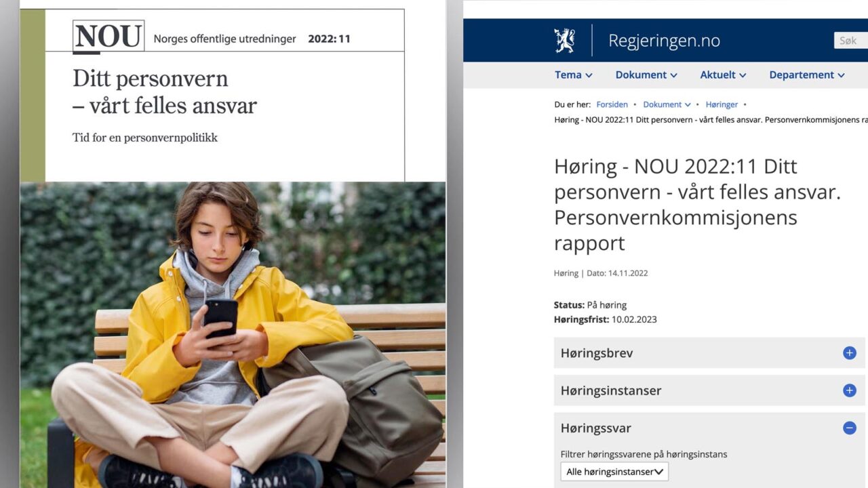The height and width of the screenshot is (488, 868).
Task: Open the Tema dropdown menu
Action: (x=573, y=75)
